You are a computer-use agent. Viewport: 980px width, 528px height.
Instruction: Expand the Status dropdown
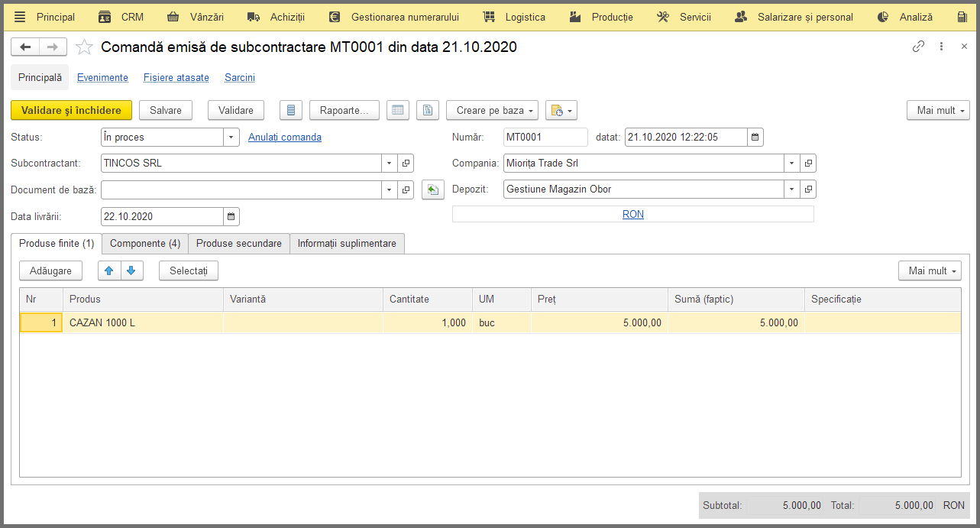232,138
